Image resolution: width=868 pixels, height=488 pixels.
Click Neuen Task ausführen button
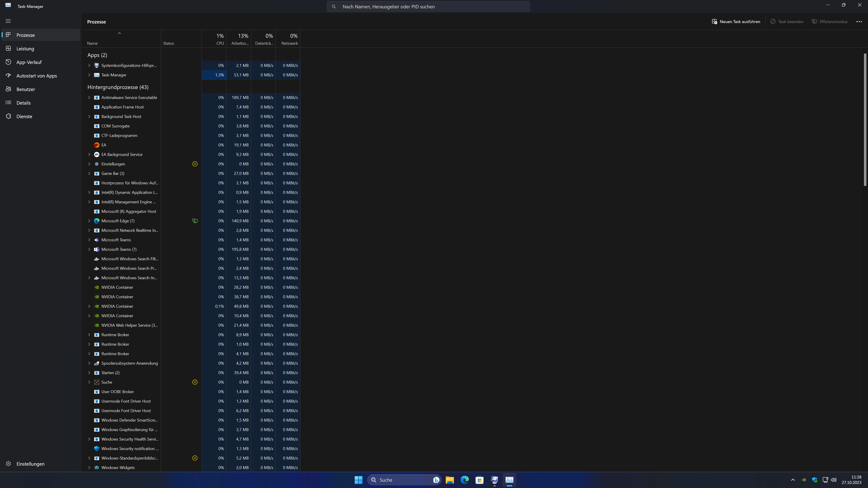tap(736, 21)
